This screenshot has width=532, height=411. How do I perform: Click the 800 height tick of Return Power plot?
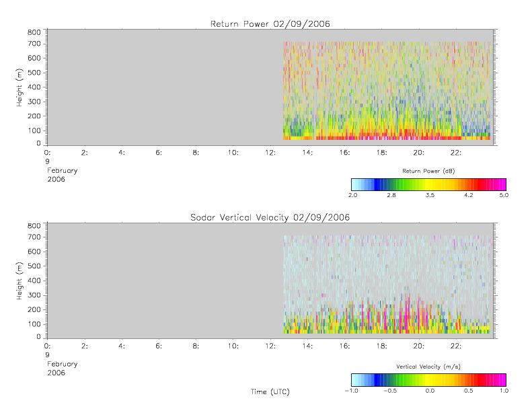[x=34, y=32]
